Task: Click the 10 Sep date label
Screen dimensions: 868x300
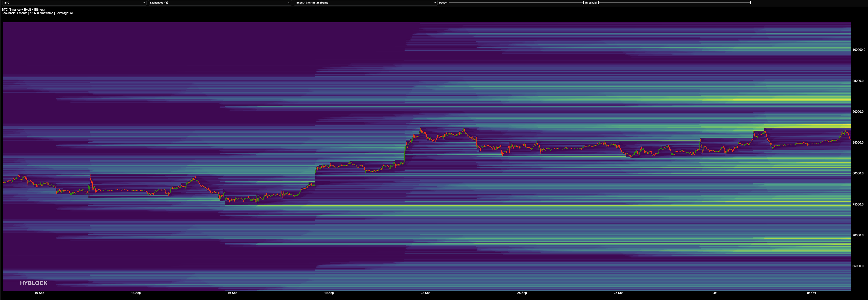Action: pos(39,293)
